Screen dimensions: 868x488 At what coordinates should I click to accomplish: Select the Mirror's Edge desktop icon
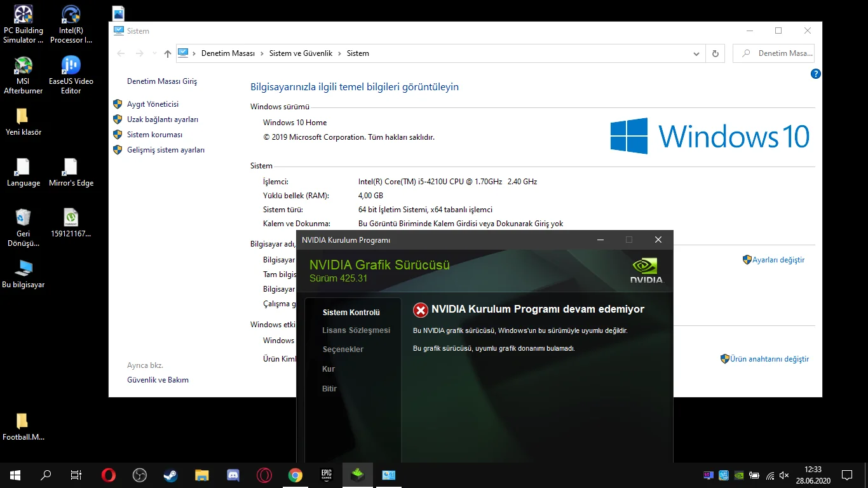[x=71, y=173]
